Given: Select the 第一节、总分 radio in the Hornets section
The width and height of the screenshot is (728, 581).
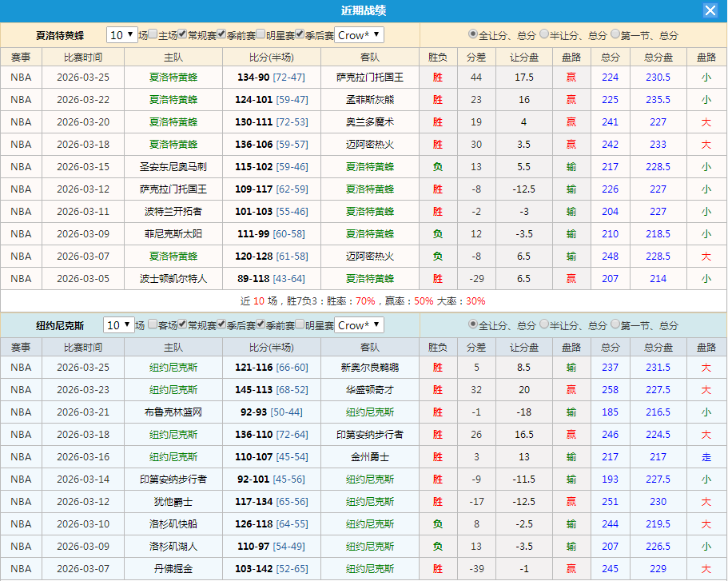Looking at the screenshot, I should tap(615, 34).
